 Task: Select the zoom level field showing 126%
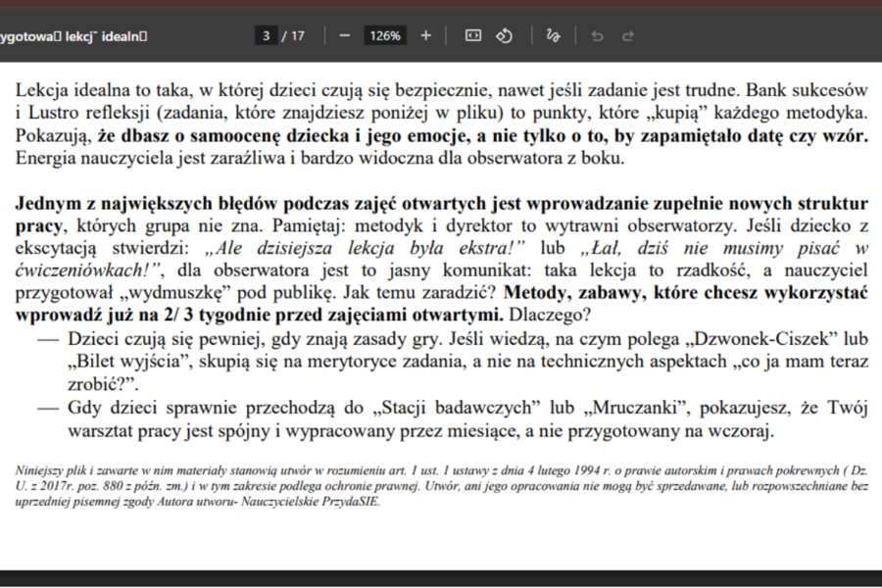[x=384, y=34]
